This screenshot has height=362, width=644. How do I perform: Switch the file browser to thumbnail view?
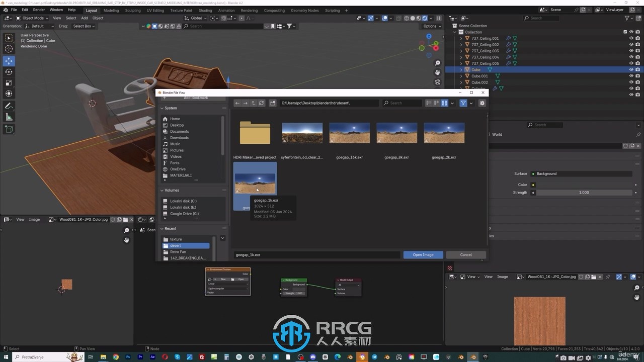(444, 103)
